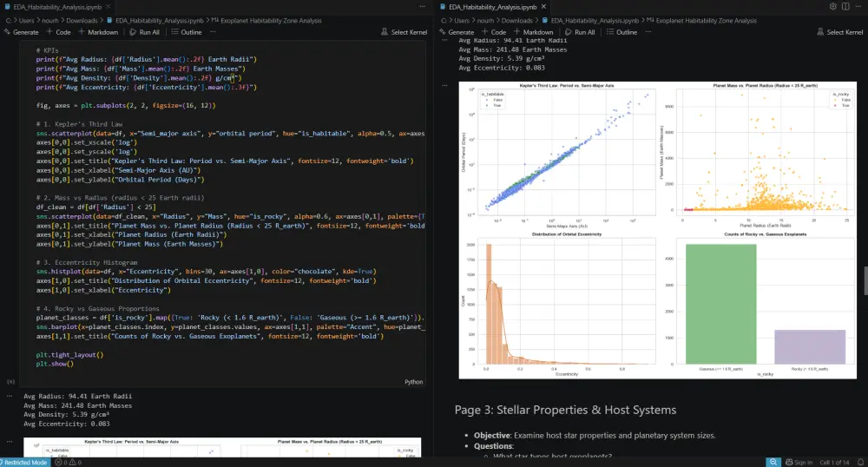Add Markdown cell in left notebook
Image resolution: width=868 pixels, height=467 pixels.
(x=98, y=32)
